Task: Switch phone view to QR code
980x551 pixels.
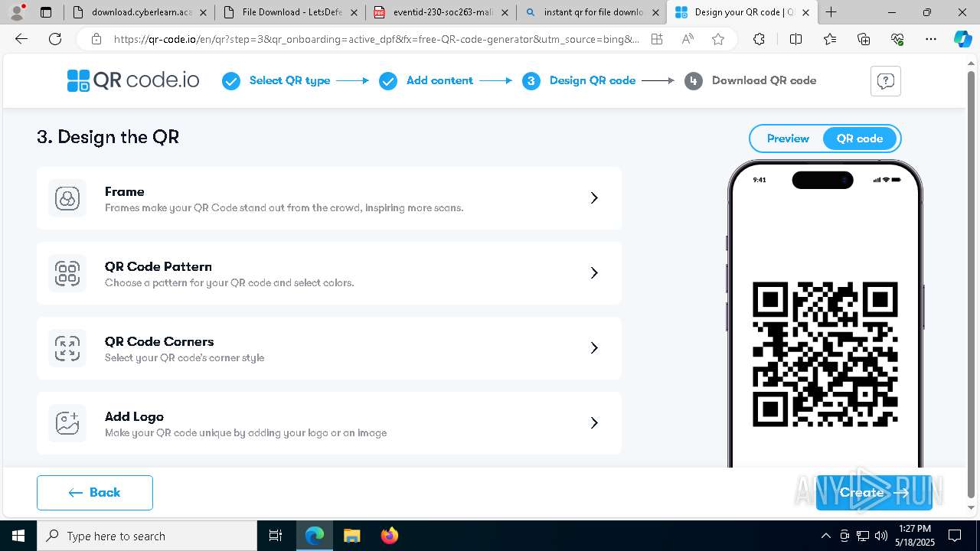Action: coord(860,139)
